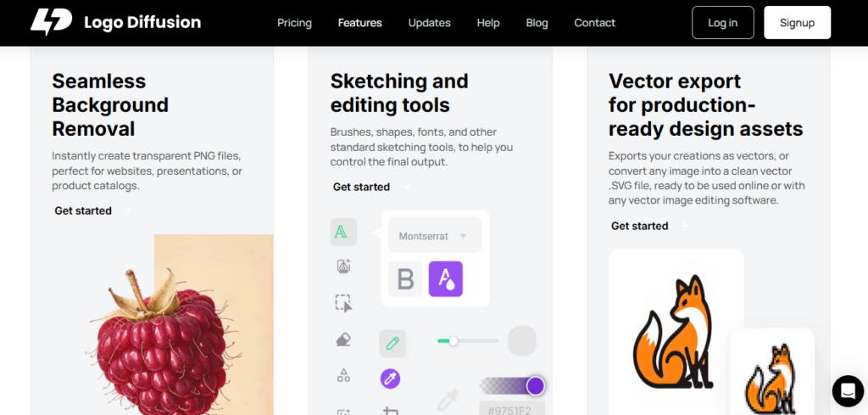Open the Blog page in navigation

point(537,23)
